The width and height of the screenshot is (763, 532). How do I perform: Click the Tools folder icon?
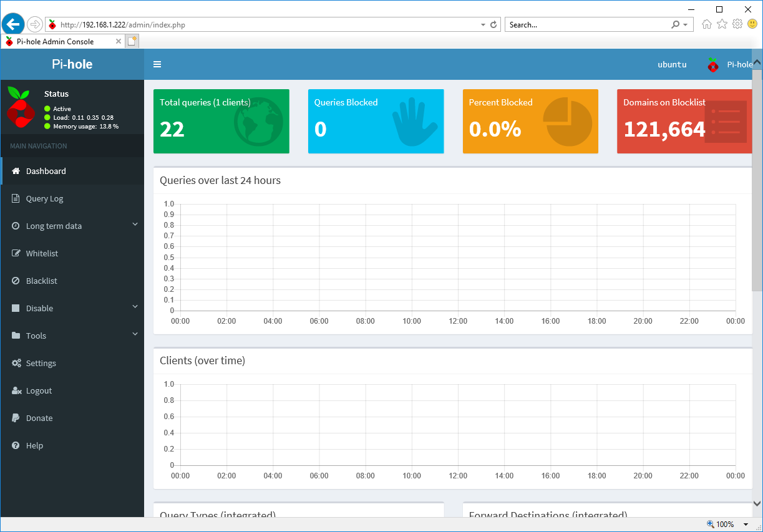click(16, 336)
